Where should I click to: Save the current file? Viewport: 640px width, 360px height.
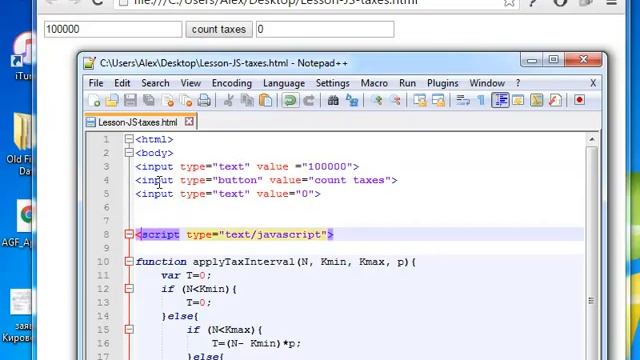point(130,100)
